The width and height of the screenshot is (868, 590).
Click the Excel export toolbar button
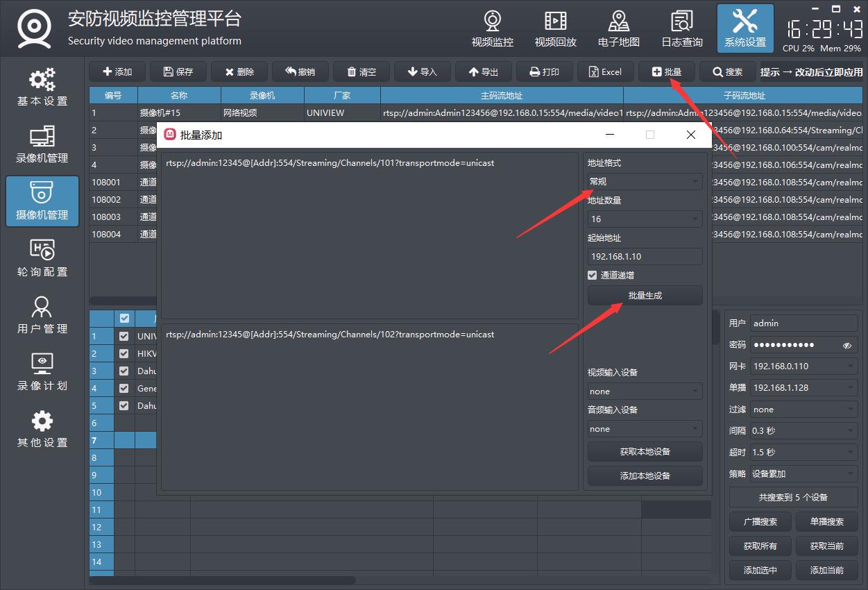point(605,71)
